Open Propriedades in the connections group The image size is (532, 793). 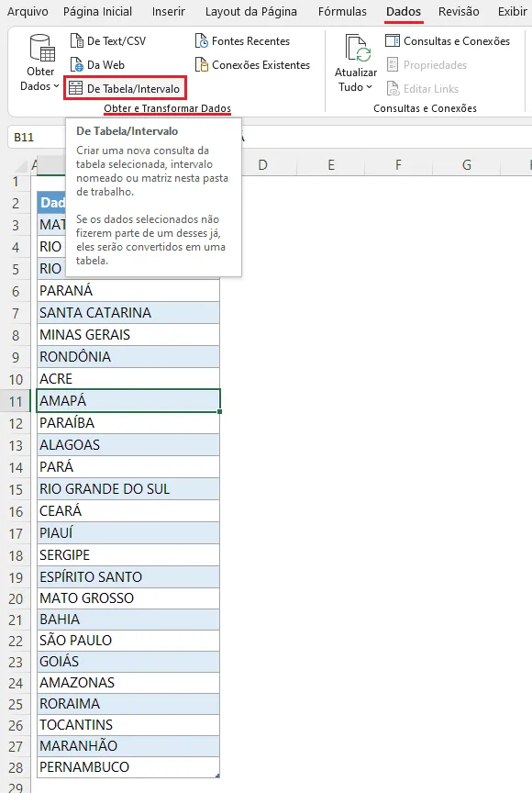pyautogui.click(x=427, y=65)
